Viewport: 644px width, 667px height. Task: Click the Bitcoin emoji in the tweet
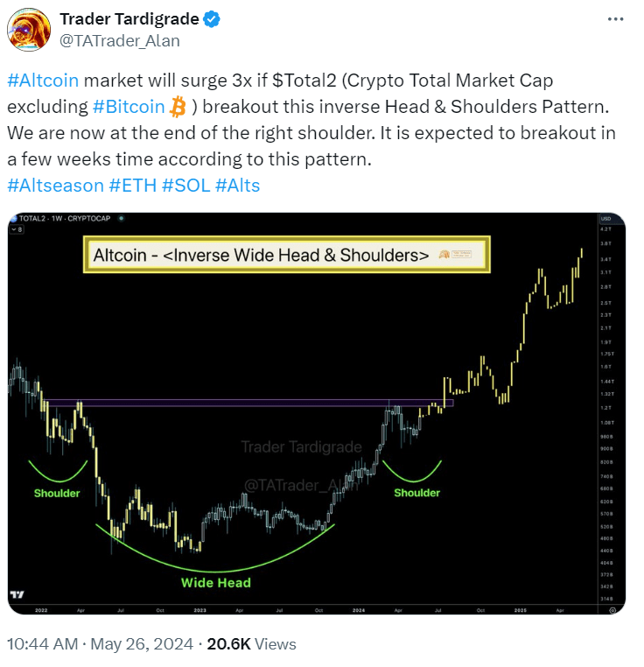point(178,107)
